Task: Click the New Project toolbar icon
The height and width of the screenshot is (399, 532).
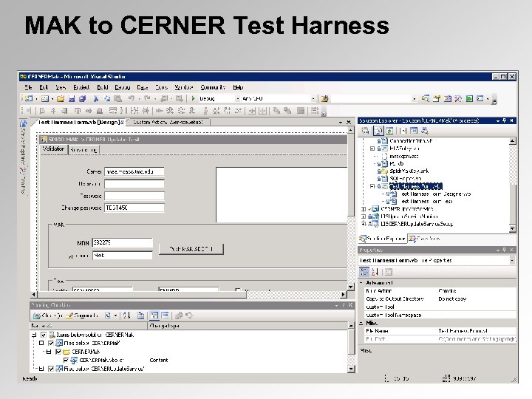Action: [x=29, y=98]
